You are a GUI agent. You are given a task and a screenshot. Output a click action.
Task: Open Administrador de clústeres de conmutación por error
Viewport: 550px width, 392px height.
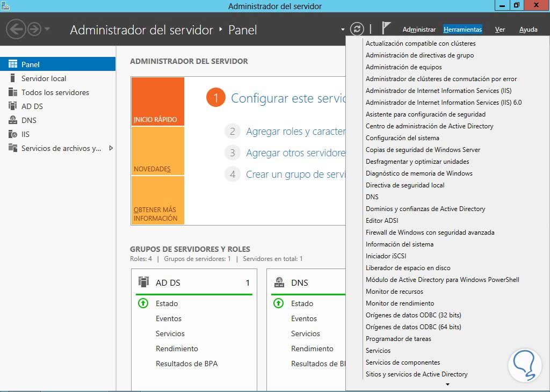point(442,79)
